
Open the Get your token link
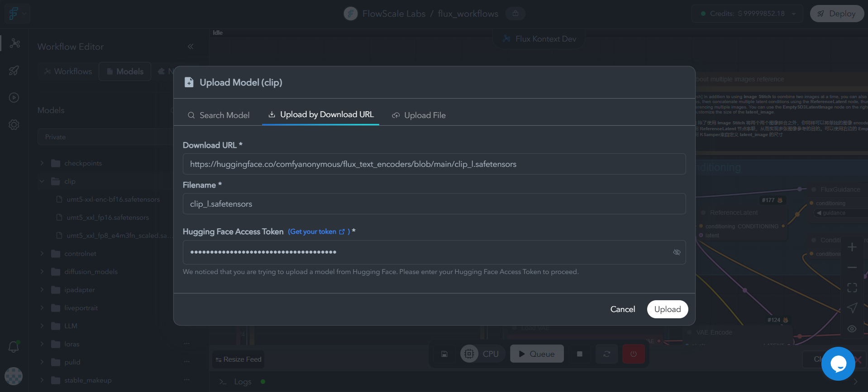point(319,231)
